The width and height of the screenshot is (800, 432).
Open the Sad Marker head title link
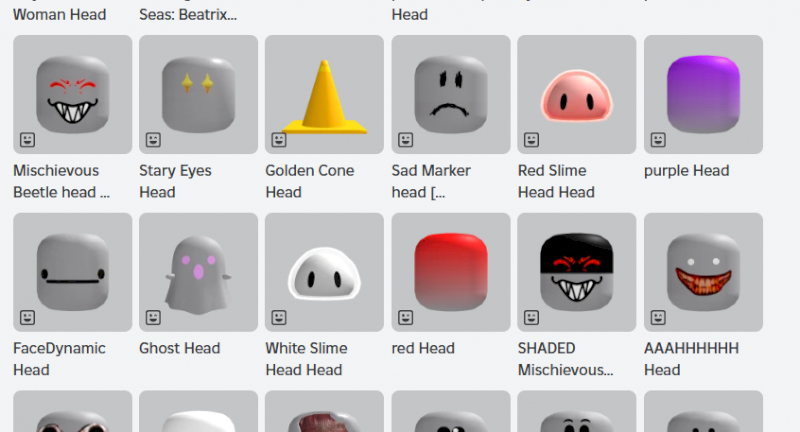pos(431,181)
